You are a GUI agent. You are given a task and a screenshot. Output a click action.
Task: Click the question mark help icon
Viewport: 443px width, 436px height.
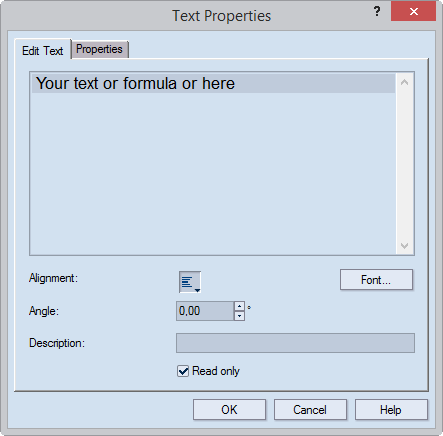[x=377, y=11]
